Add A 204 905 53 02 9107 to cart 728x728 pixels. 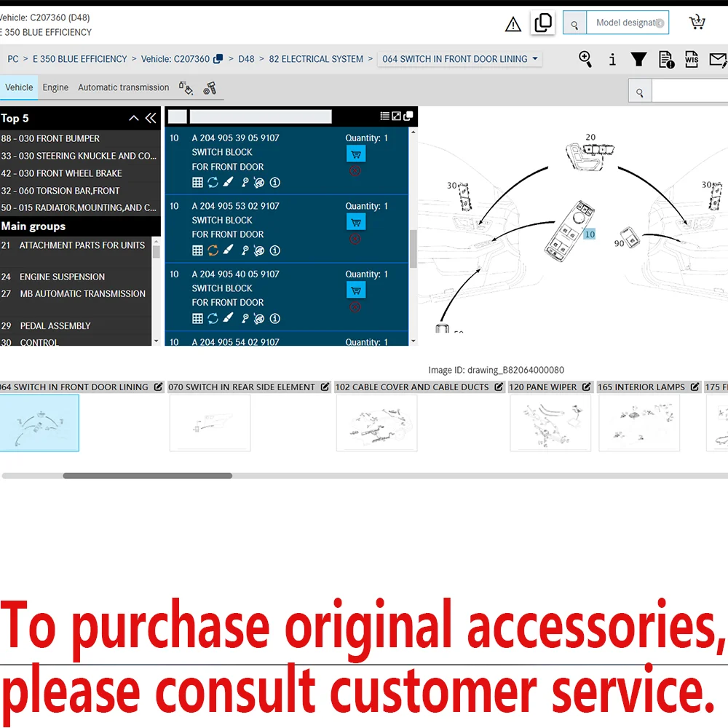(356, 222)
